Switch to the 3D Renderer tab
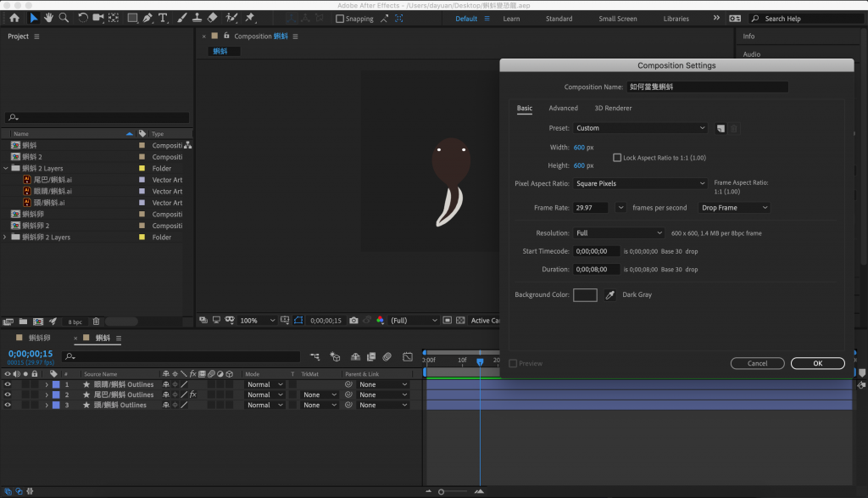Image resolution: width=868 pixels, height=498 pixels. point(613,109)
